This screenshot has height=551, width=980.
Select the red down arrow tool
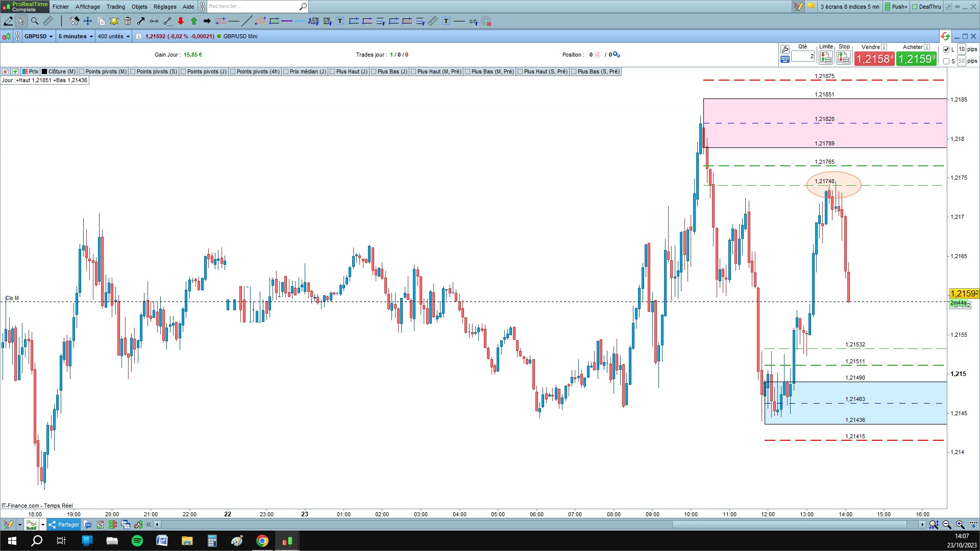(x=181, y=21)
